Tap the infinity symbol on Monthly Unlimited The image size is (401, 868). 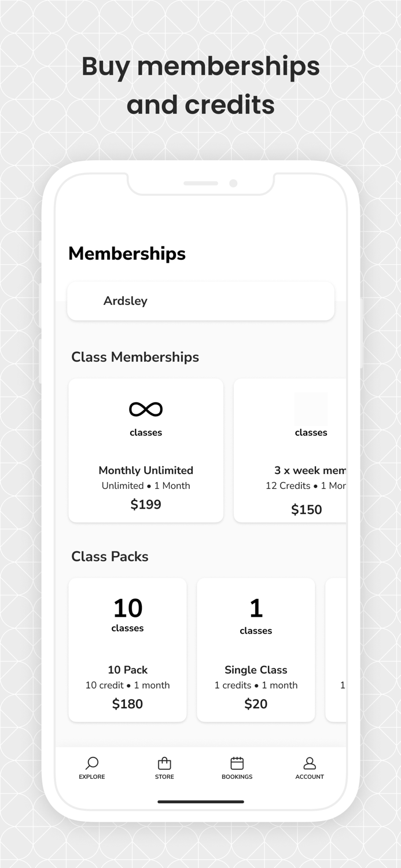(x=146, y=409)
